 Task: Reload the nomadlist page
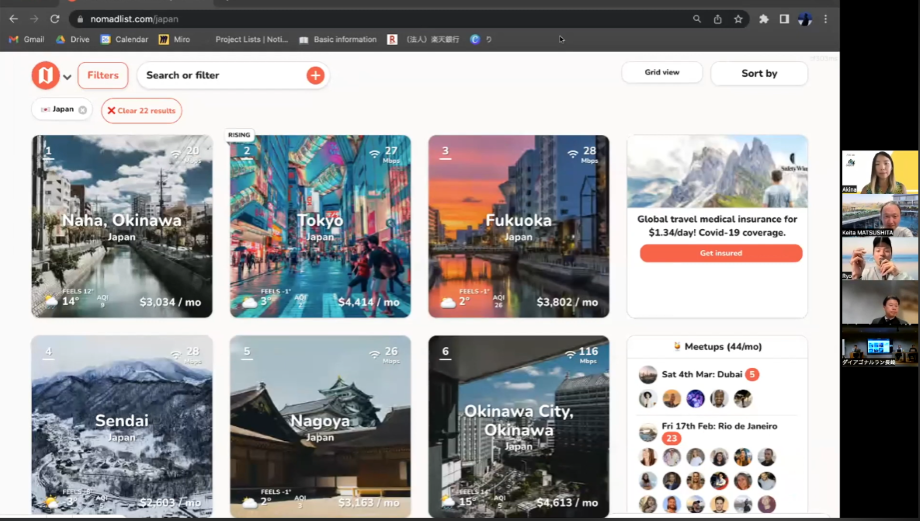coord(55,19)
